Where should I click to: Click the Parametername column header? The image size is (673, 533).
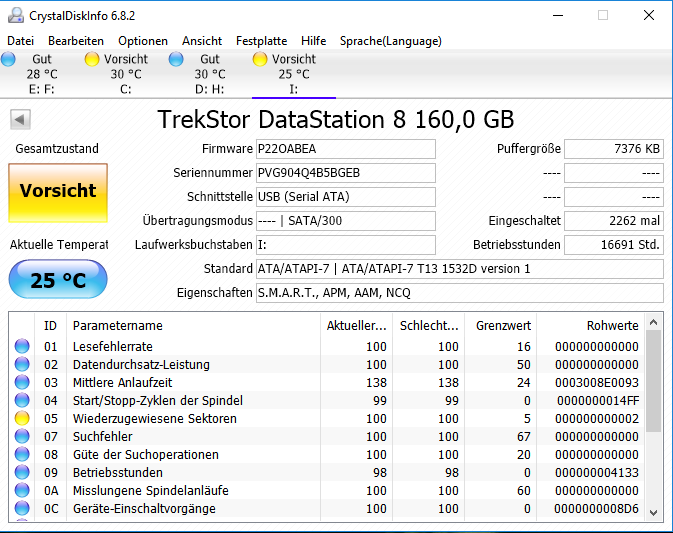[x=193, y=326]
